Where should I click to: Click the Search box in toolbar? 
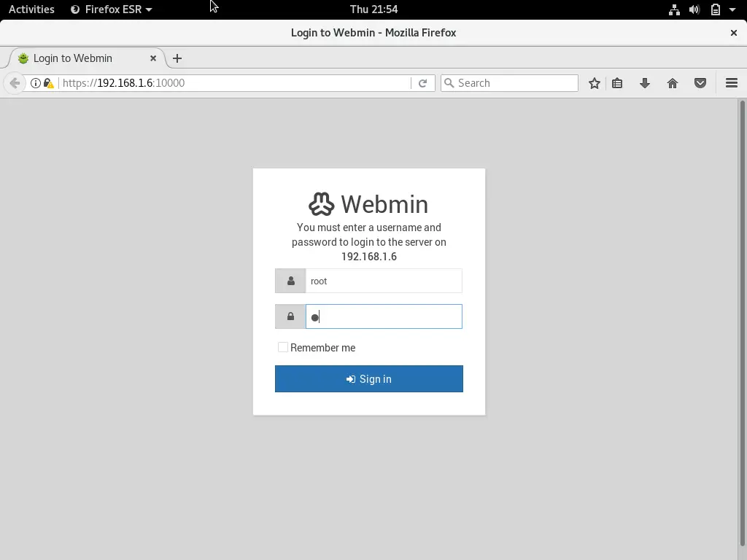(x=509, y=83)
